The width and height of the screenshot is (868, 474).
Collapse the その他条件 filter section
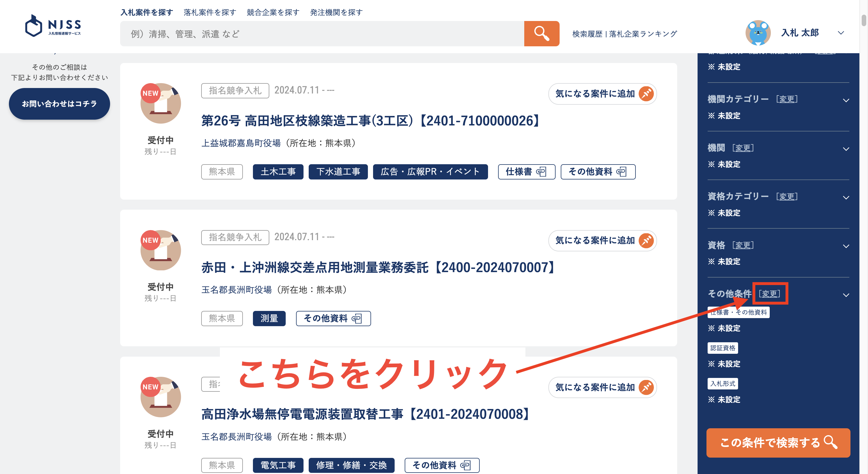pos(846,295)
